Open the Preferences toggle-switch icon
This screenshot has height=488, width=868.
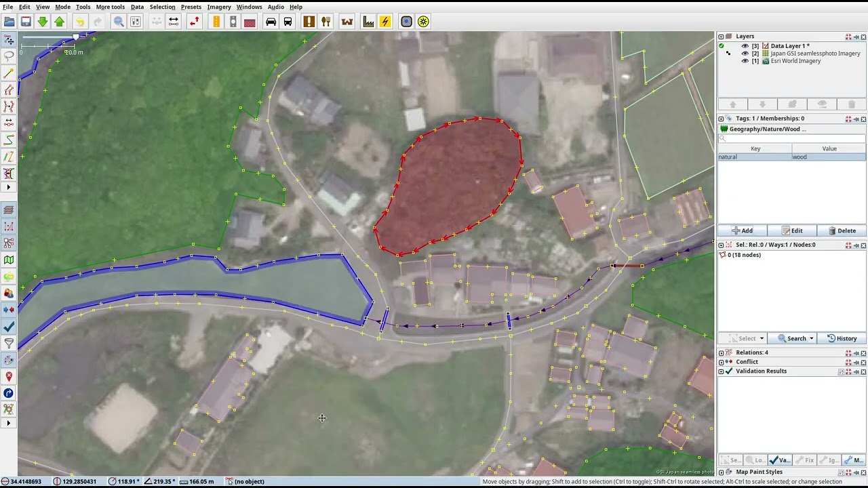coord(136,22)
